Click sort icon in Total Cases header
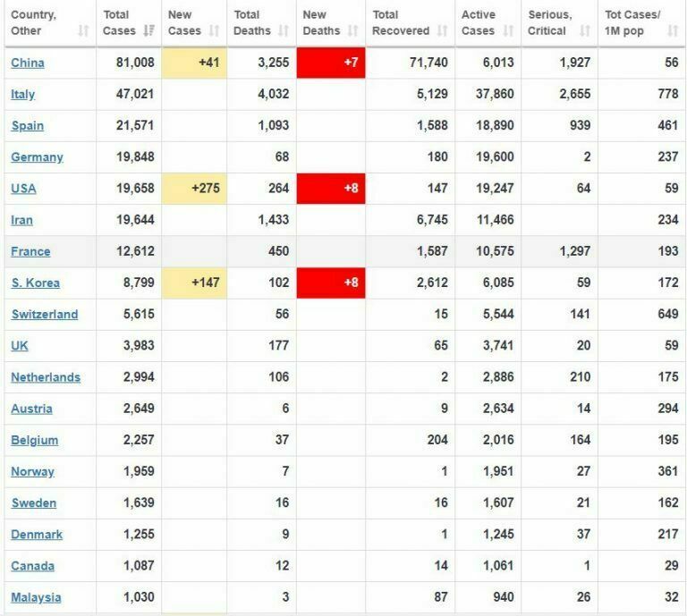The image size is (687, 616). tap(149, 31)
